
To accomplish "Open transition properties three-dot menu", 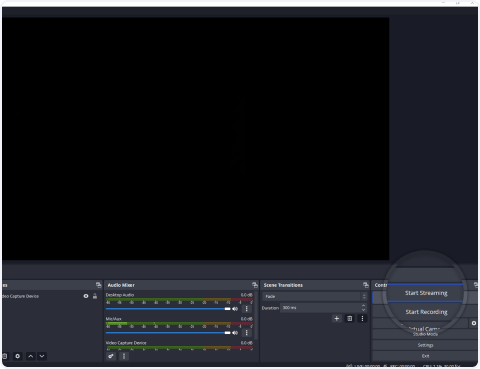I will 362,319.
